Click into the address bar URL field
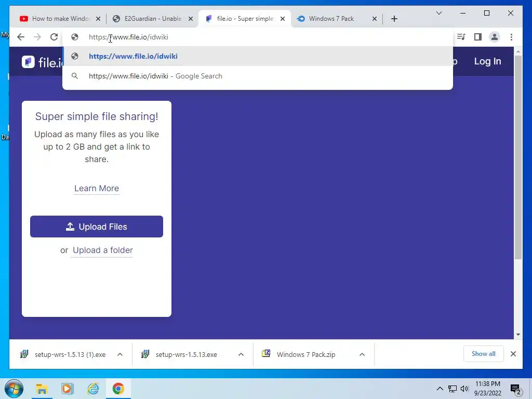The height and width of the screenshot is (399, 532). pos(258,37)
